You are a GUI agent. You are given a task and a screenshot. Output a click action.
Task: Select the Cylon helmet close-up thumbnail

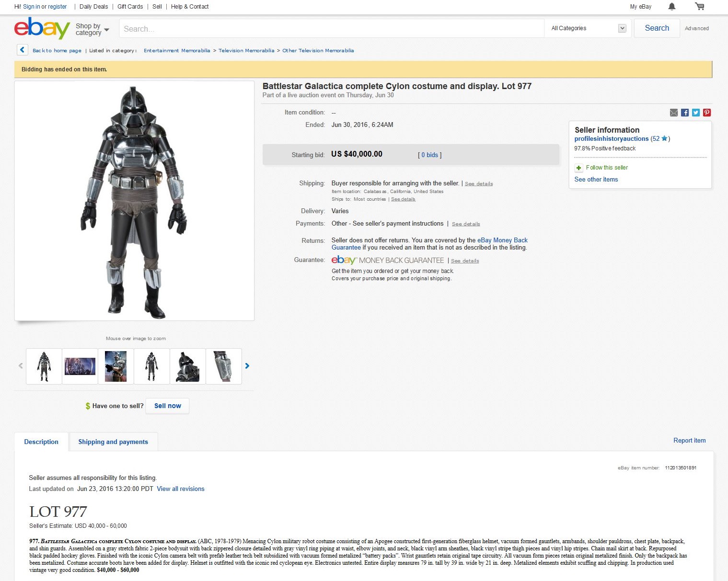(x=188, y=366)
